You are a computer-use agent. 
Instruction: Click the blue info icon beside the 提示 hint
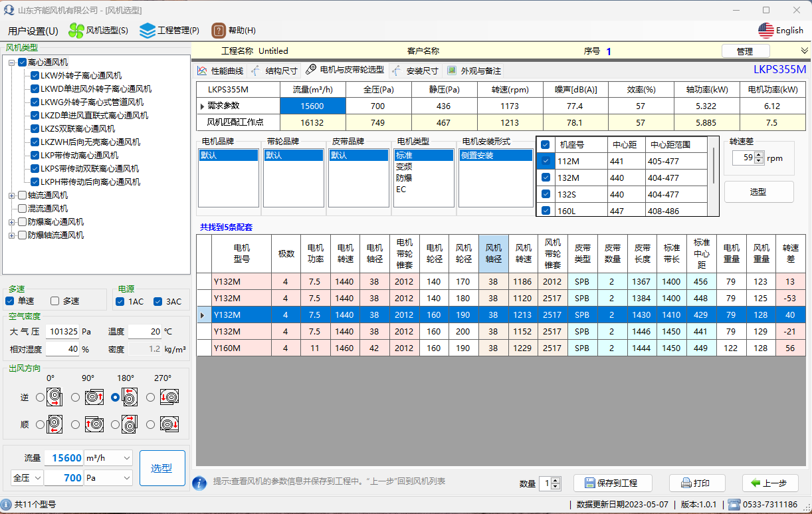pyautogui.click(x=199, y=483)
